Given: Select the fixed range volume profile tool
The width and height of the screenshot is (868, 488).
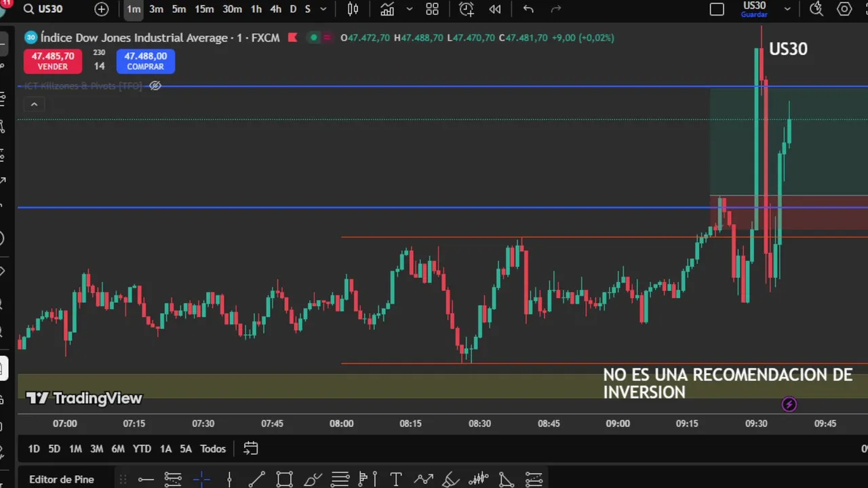Looking at the screenshot, I should pos(367,479).
